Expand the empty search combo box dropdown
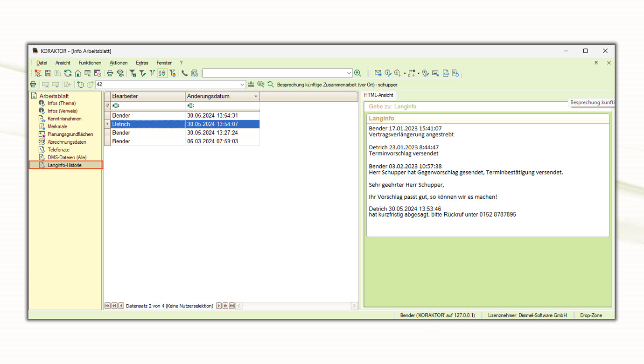This screenshot has height=364, width=644. pyautogui.click(x=349, y=73)
